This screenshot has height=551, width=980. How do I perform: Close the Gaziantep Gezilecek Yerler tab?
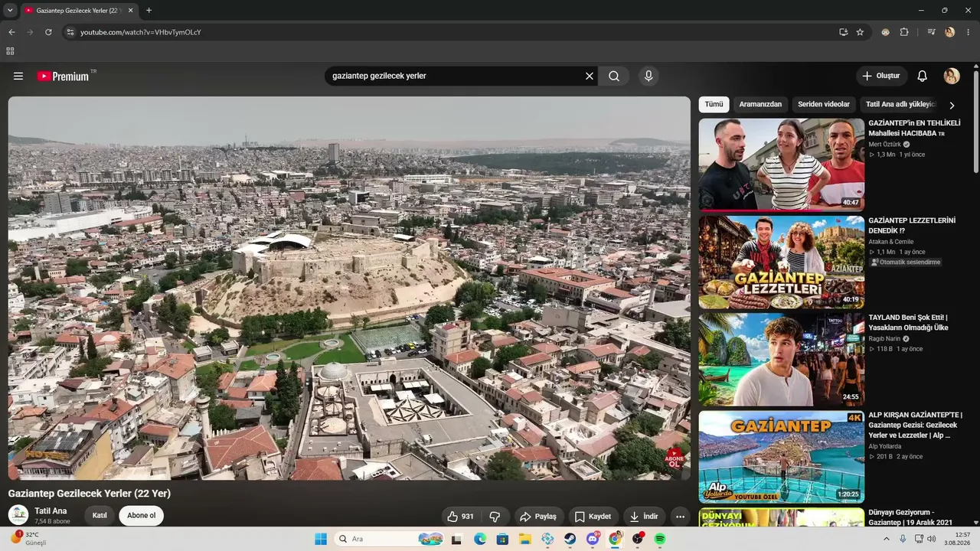tap(130, 10)
